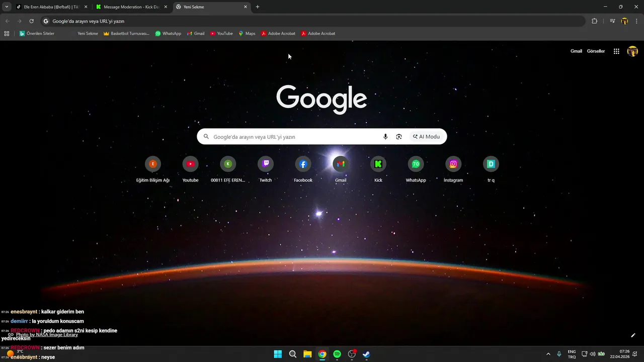Select the Yeni Sekme tab
This screenshot has width=644, height=362.
[x=211, y=7]
